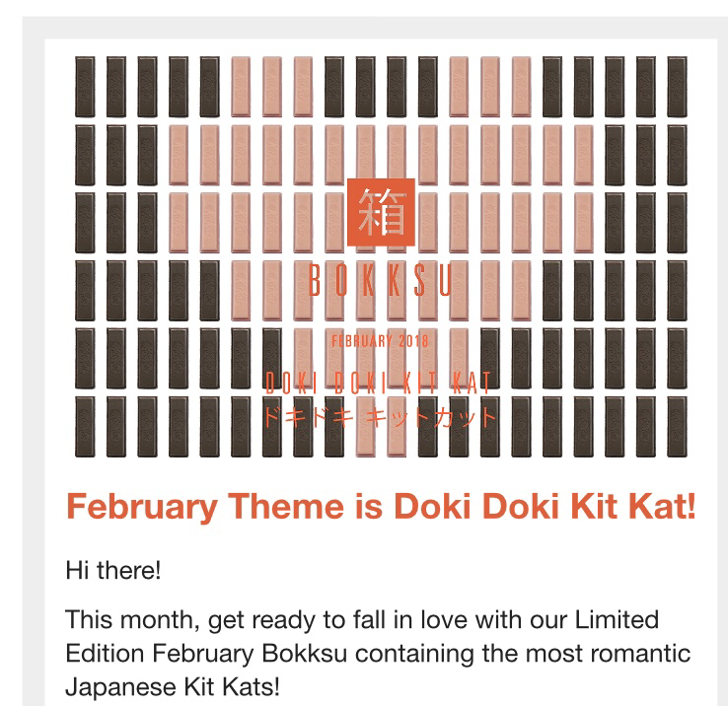Click the rightmost pink Kit Kat in the top row

click(521, 87)
